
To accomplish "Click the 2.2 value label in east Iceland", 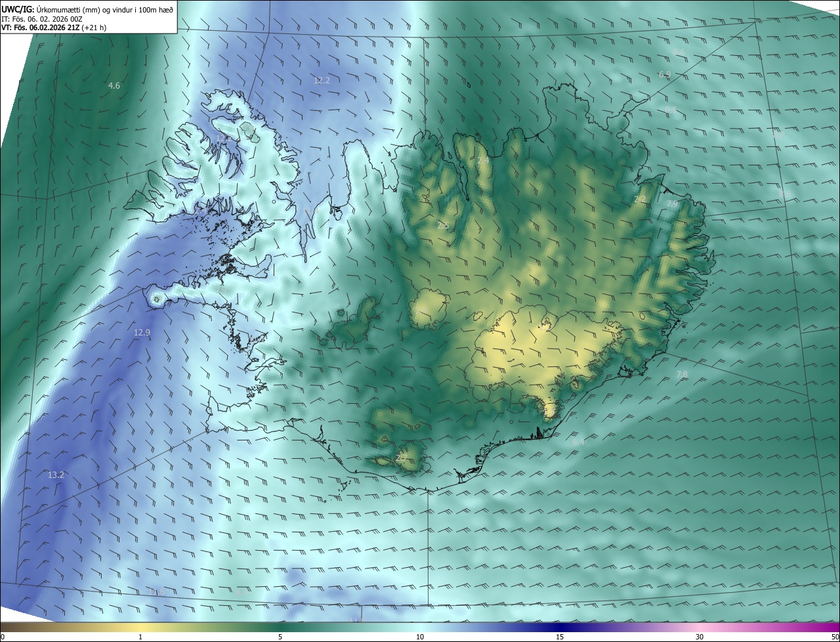I will click(640, 199).
